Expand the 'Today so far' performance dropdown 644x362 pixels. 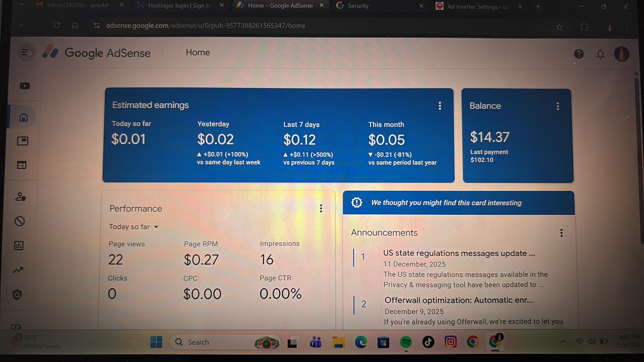134,227
